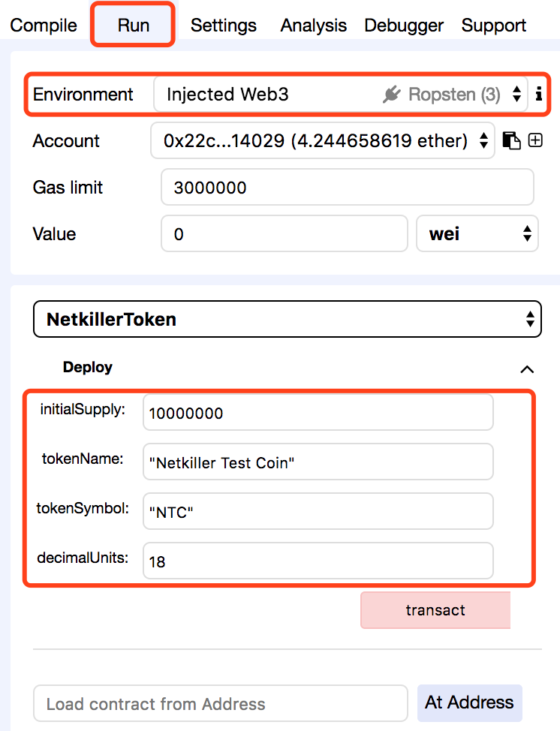Open the Account selection dropdown

pos(323,140)
